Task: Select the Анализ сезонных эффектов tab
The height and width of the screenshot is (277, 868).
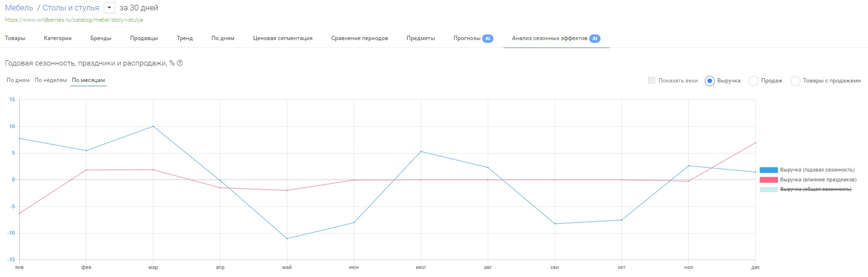Action: pos(550,38)
